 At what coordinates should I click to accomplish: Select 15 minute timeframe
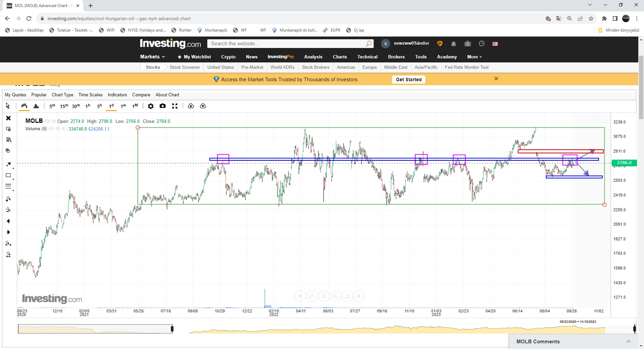[64, 106]
